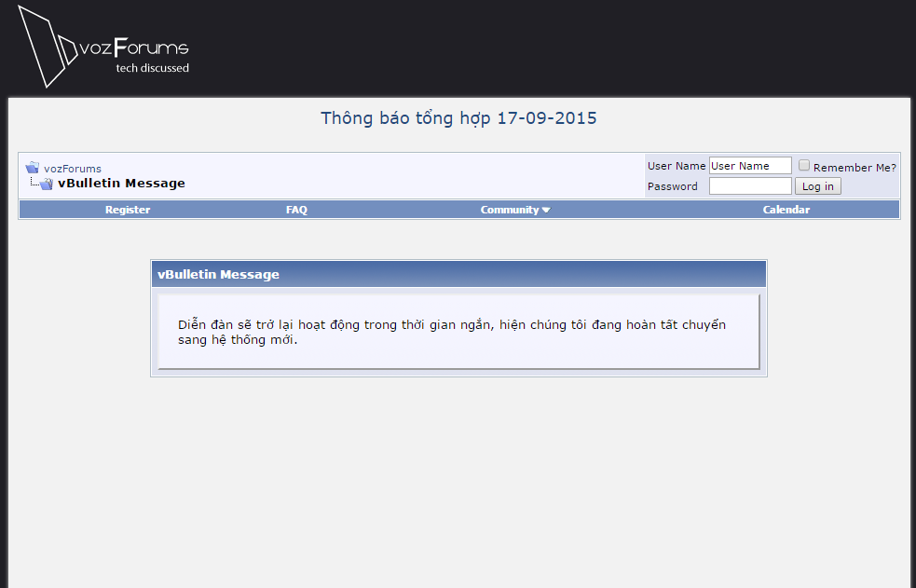The width and height of the screenshot is (916, 588).
Task: Expand the Community dropdown arrow
Action: [x=546, y=210]
